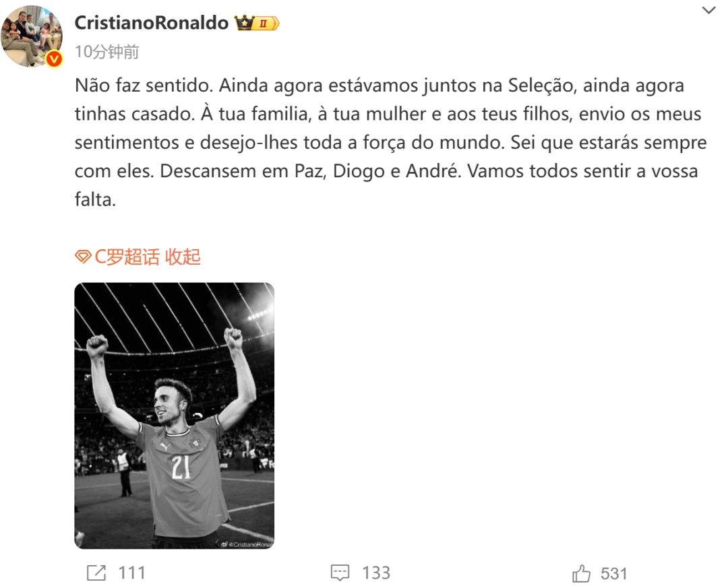Click the repost share arrow icon
This screenshot has width=728, height=586.
[x=96, y=573]
